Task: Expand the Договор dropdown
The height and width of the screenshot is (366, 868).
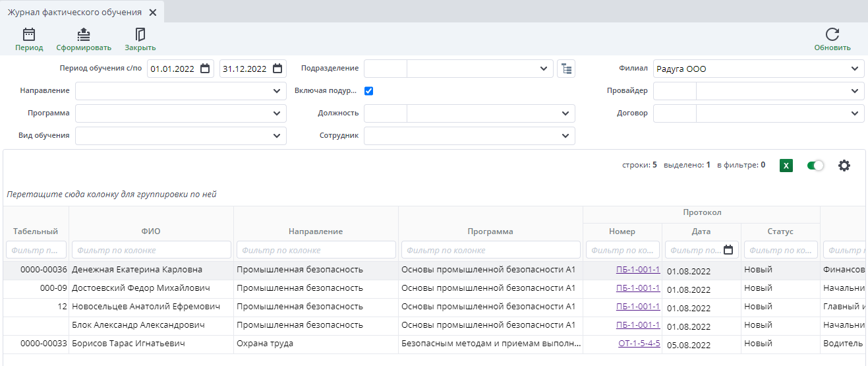Action: click(x=855, y=113)
